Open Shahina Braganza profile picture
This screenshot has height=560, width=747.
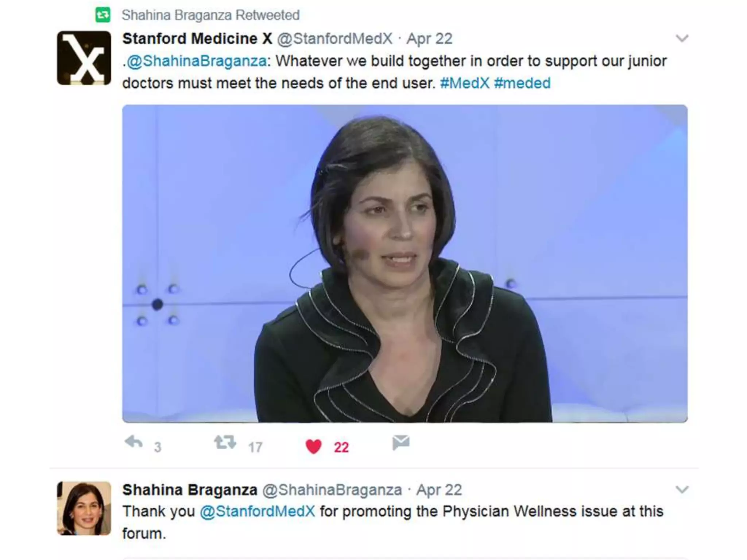tap(84, 508)
